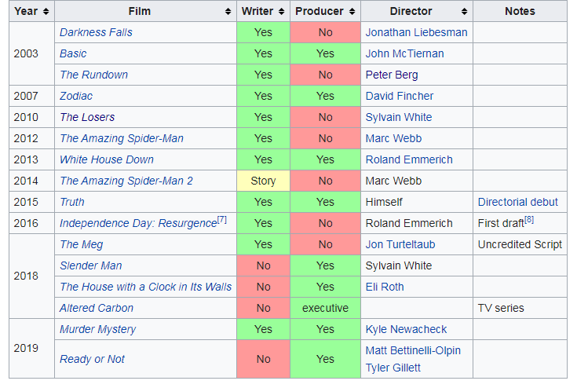Open the Directorial debut link

click(x=518, y=203)
